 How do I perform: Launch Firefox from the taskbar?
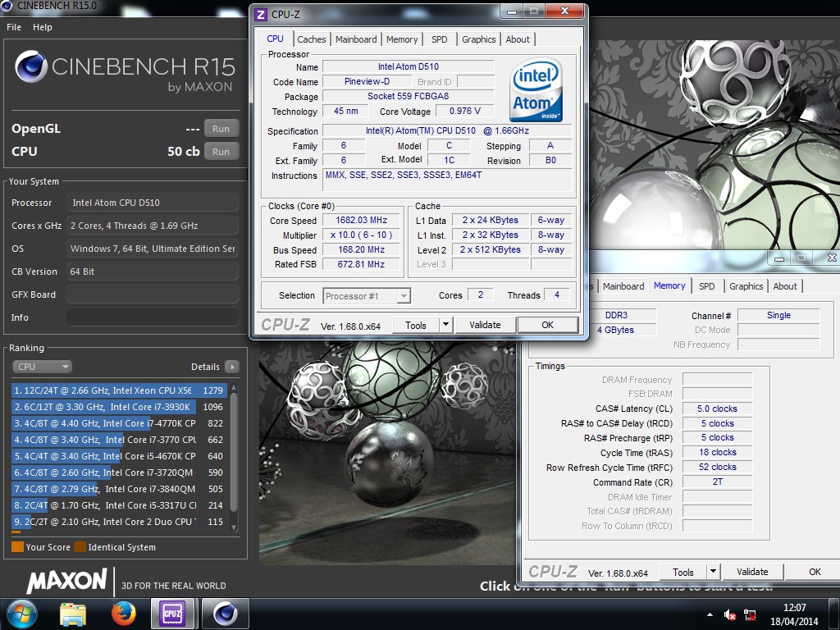[x=123, y=614]
